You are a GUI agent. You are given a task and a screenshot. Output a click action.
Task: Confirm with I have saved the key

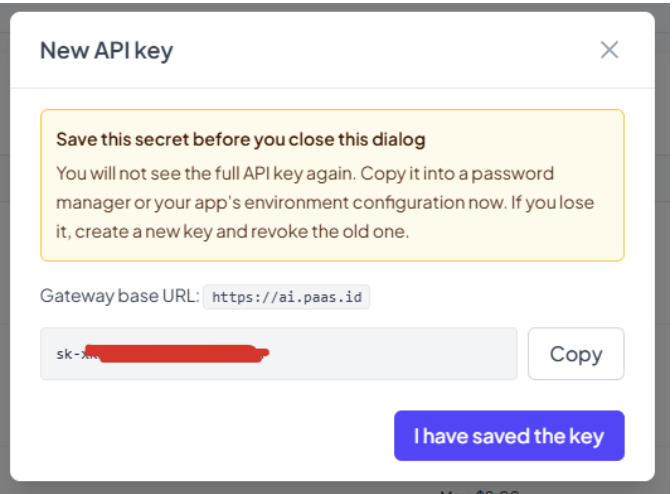509,436
